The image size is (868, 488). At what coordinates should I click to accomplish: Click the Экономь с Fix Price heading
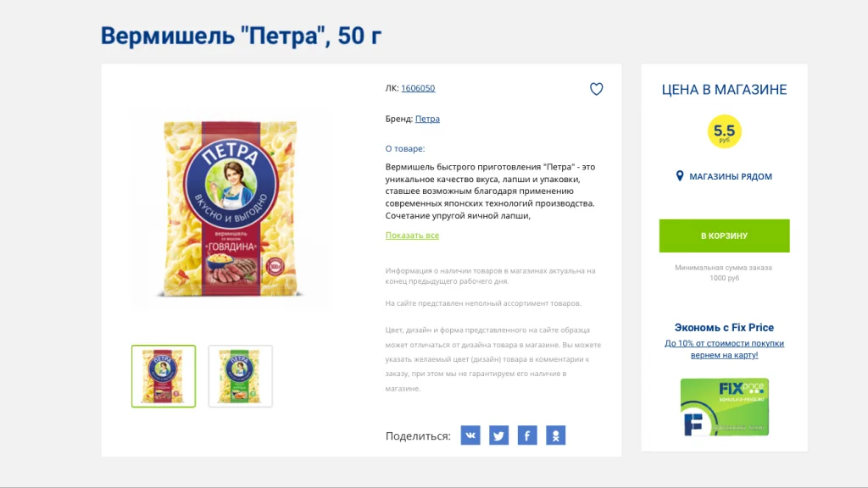(724, 328)
